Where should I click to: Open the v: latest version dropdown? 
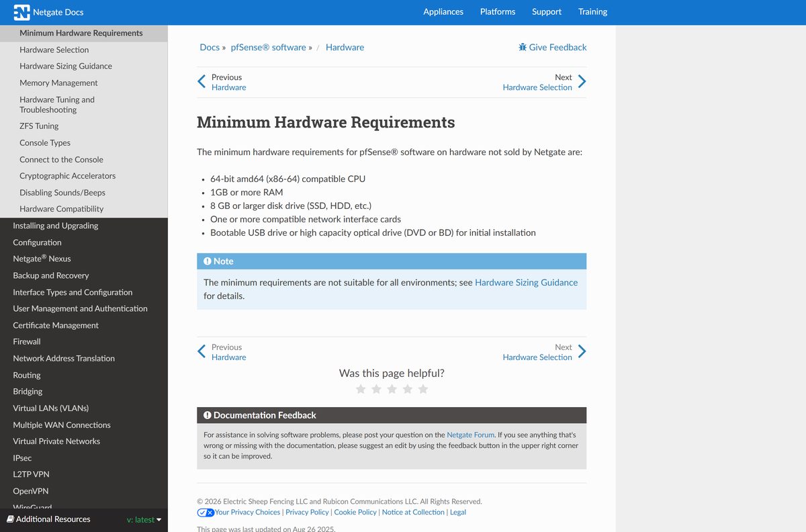point(144,520)
